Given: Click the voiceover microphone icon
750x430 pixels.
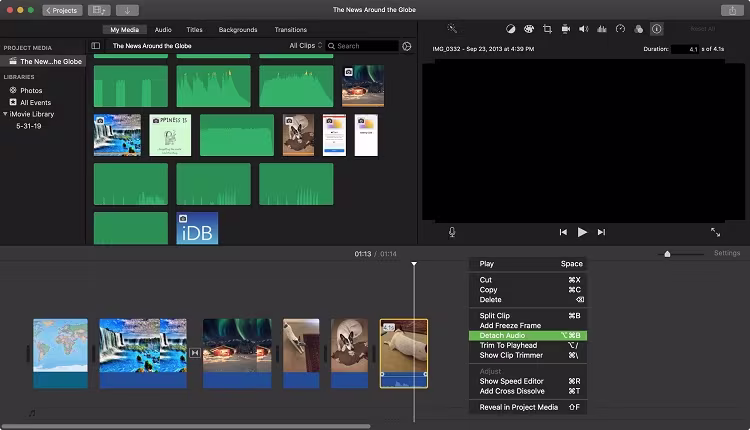Looking at the screenshot, I should pyautogui.click(x=452, y=232).
